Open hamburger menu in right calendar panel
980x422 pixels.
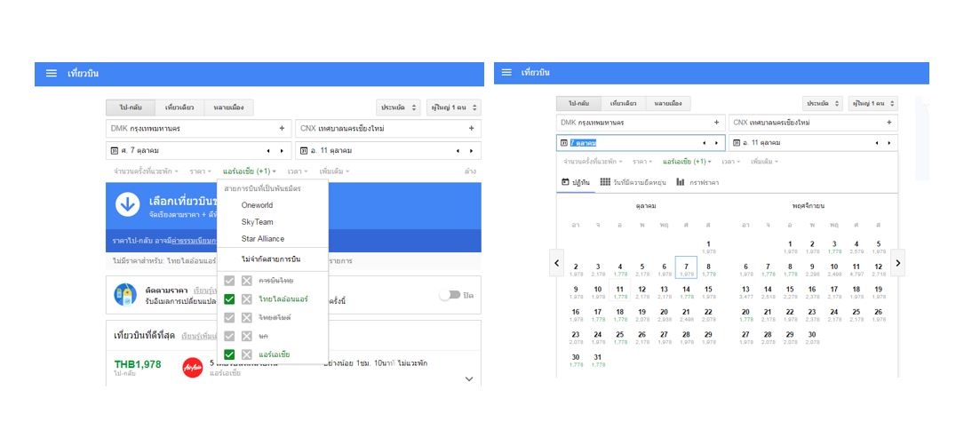tap(506, 72)
